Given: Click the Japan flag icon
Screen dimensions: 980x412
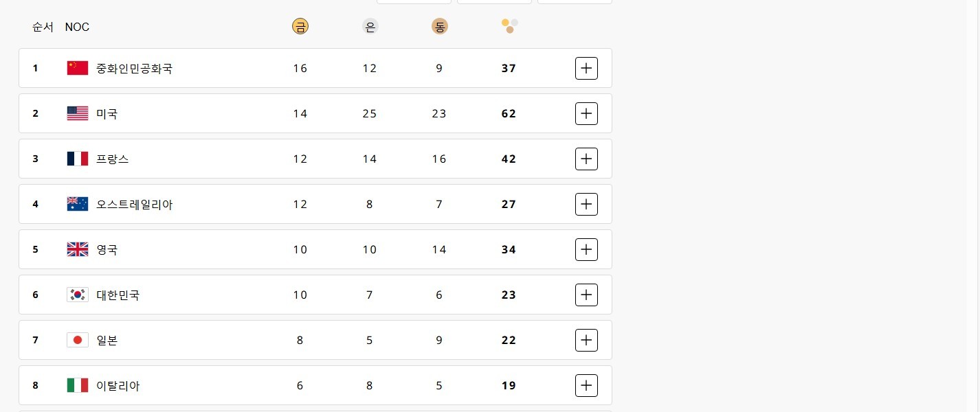Looking at the screenshot, I should point(78,340).
